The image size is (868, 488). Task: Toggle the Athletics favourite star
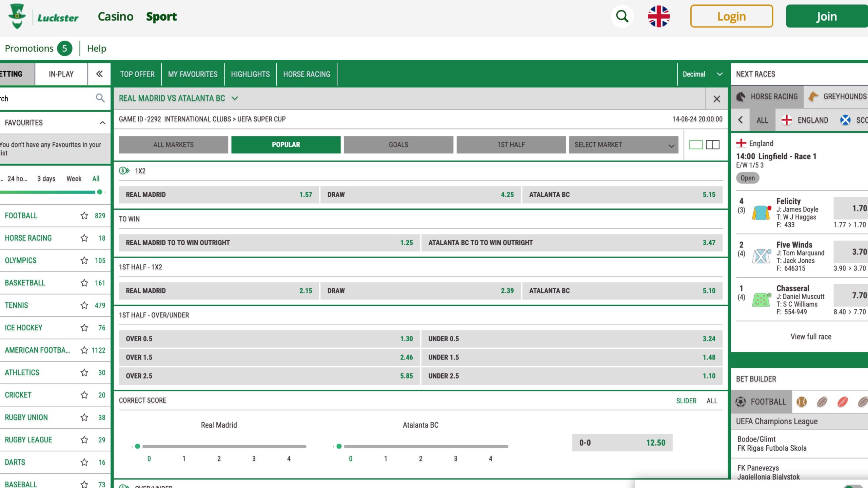tap(84, 372)
